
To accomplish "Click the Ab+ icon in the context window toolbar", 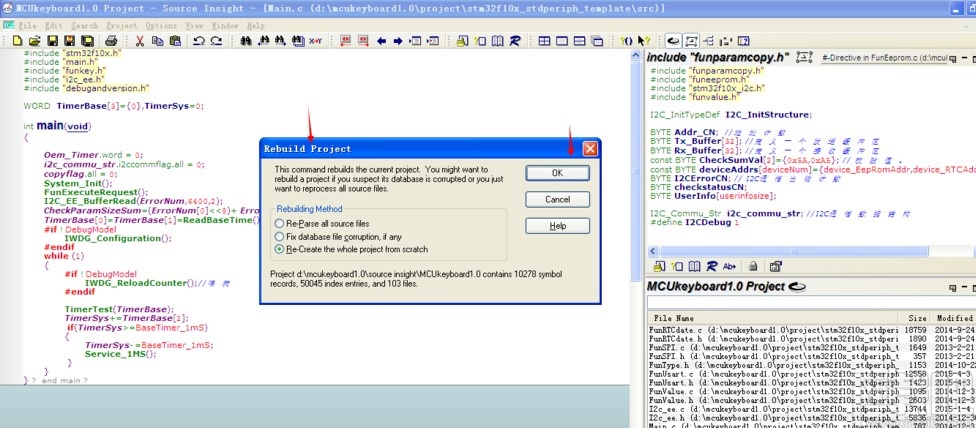I will coord(729,266).
